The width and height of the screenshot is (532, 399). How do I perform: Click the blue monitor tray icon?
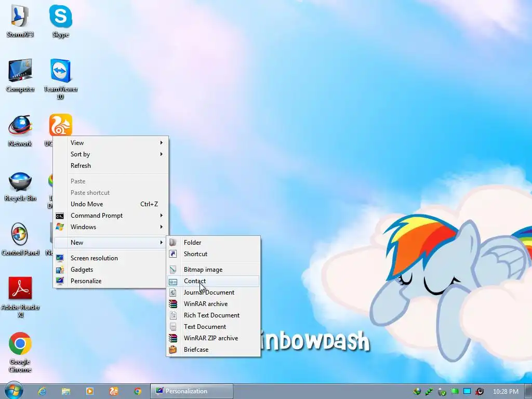click(467, 391)
